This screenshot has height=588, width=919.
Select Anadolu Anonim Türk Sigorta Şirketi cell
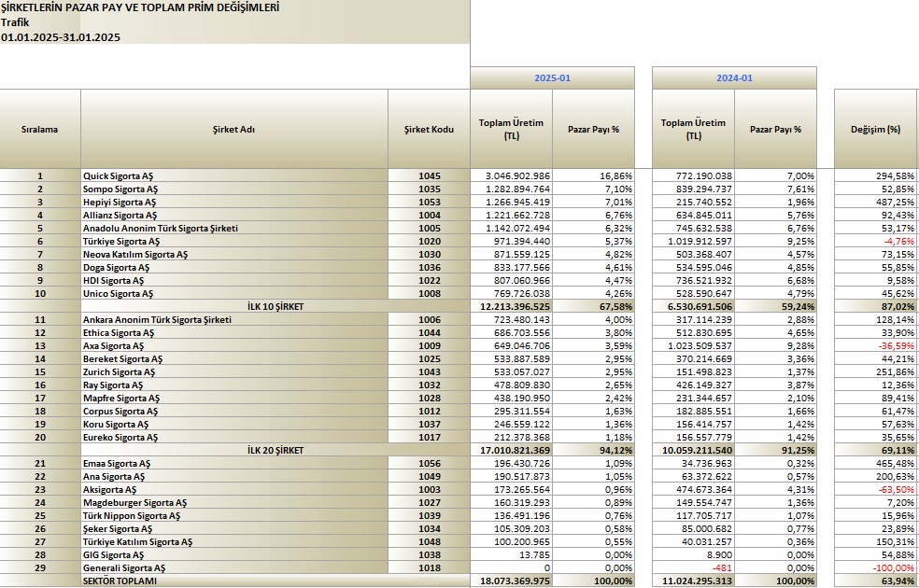(x=234, y=228)
